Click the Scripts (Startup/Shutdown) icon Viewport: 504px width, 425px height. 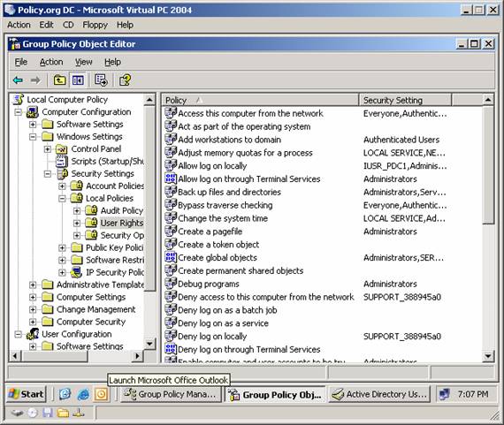coord(61,162)
